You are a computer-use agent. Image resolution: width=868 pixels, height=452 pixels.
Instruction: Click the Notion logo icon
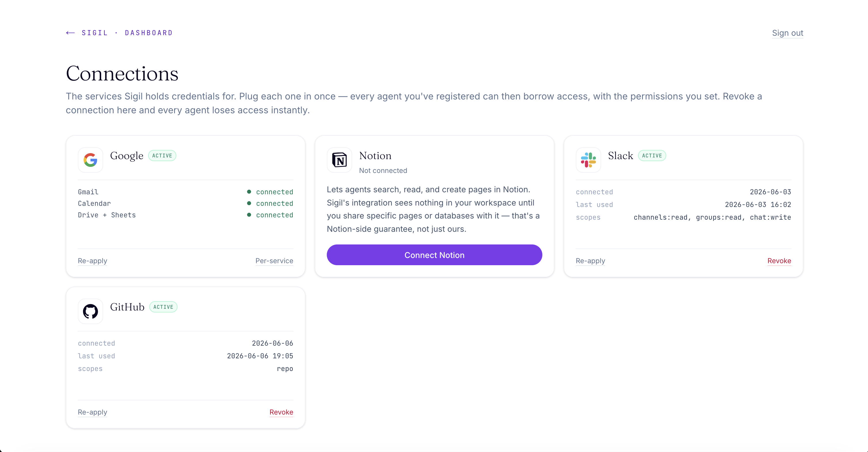(339, 160)
